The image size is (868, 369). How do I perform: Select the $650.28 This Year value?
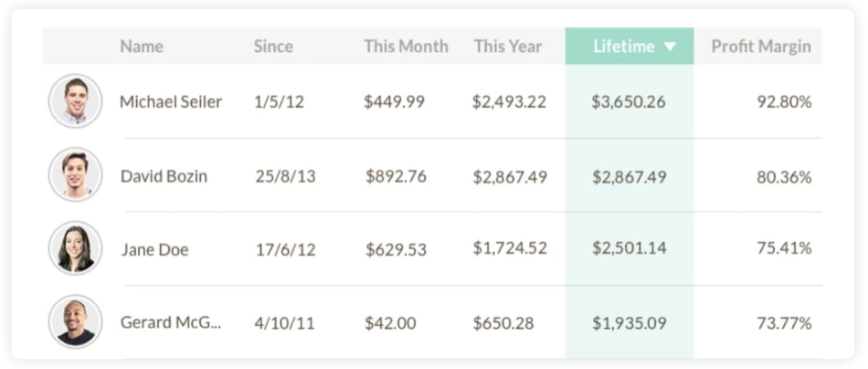(x=503, y=322)
